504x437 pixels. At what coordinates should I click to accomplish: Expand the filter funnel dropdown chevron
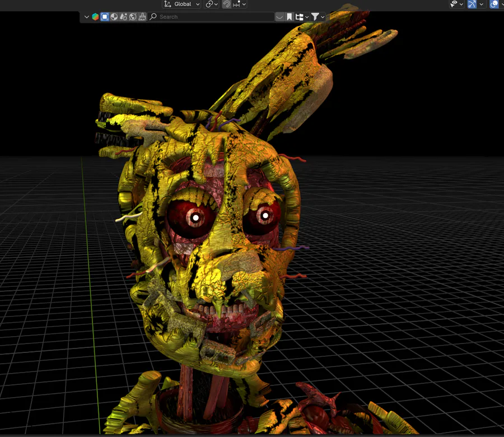coord(323,17)
